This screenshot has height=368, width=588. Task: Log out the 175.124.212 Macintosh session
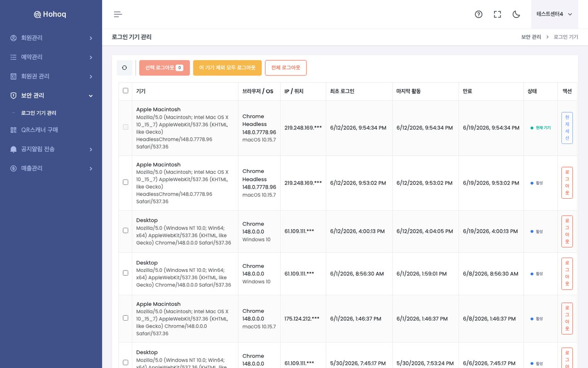click(x=567, y=318)
